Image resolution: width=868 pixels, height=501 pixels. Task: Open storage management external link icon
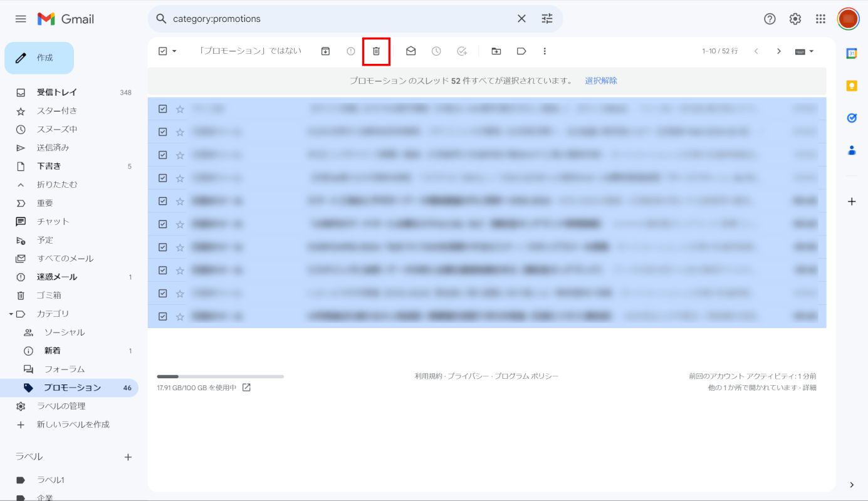coord(246,388)
